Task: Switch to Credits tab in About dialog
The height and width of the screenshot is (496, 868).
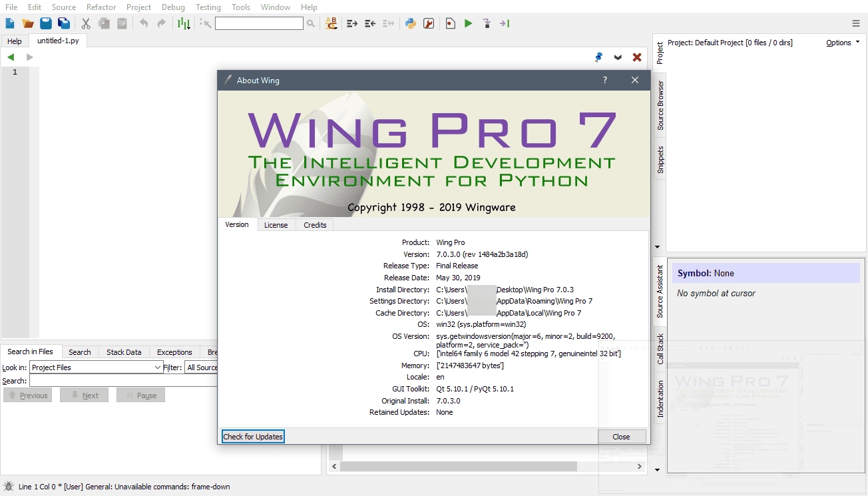Action: coord(315,225)
